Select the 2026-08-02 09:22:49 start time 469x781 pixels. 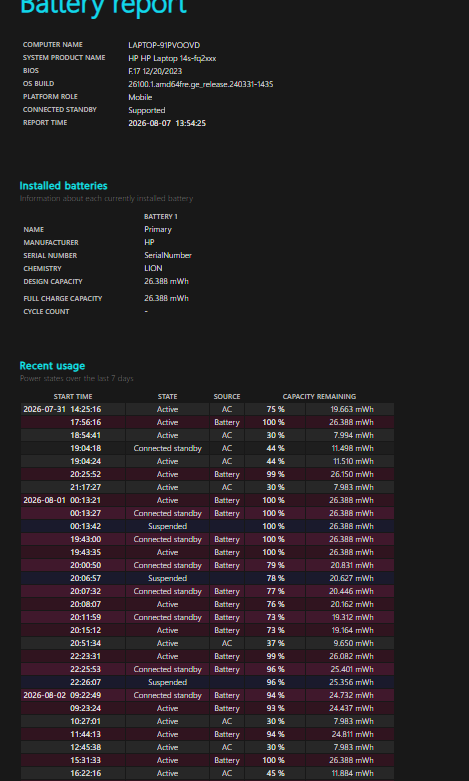62,695
